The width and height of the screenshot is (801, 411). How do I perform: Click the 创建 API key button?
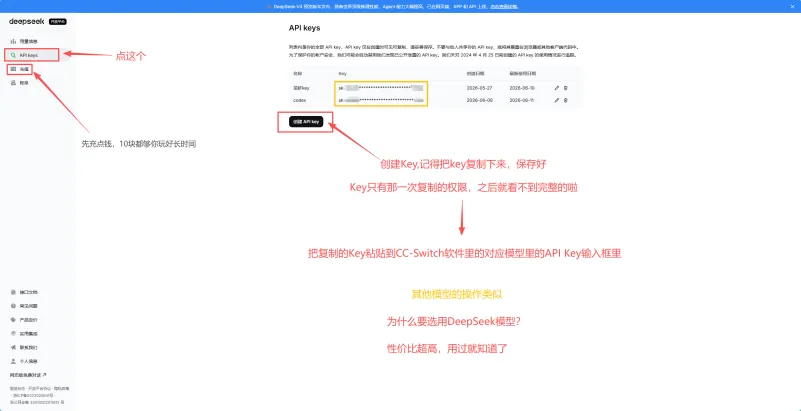point(306,122)
